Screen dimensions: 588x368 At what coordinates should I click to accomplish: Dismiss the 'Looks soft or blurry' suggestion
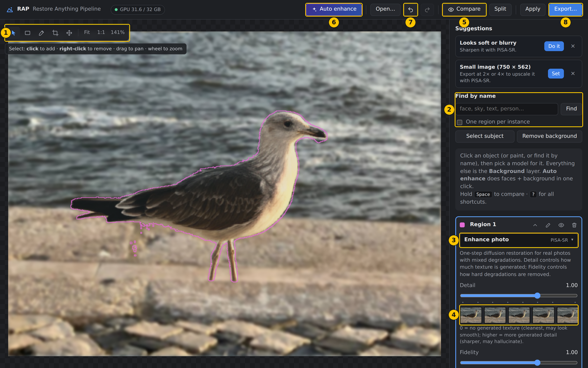[x=573, y=46]
